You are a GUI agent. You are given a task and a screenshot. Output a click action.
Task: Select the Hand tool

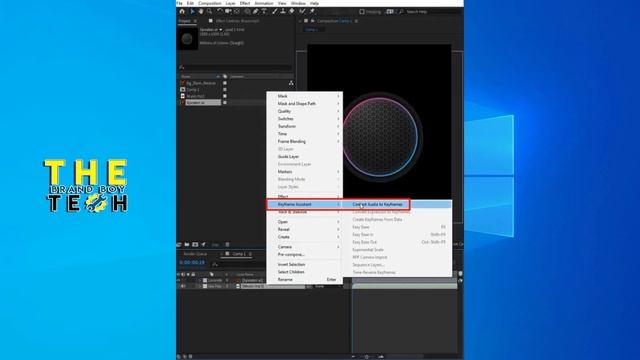[x=201, y=11]
